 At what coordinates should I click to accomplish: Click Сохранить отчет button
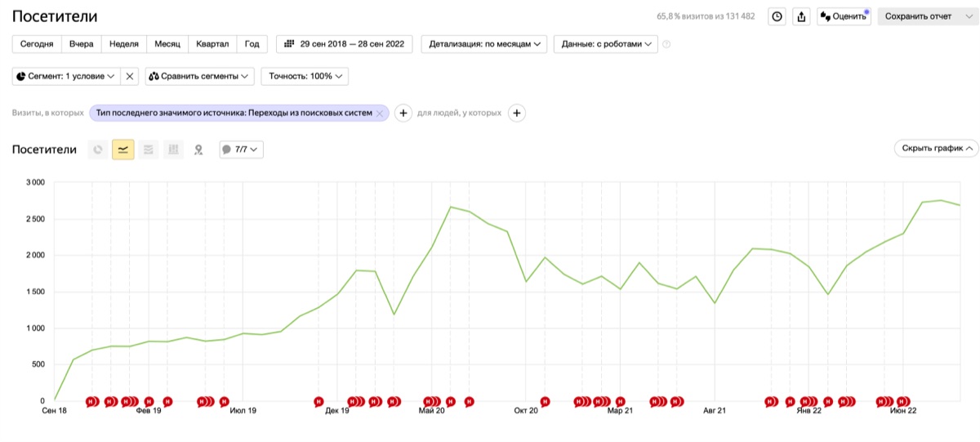tap(918, 16)
